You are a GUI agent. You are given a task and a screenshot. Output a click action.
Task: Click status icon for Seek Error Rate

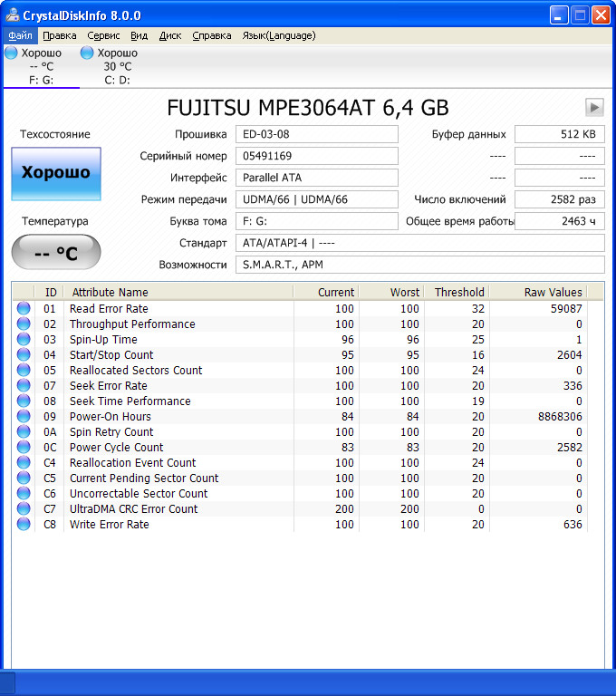24,386
